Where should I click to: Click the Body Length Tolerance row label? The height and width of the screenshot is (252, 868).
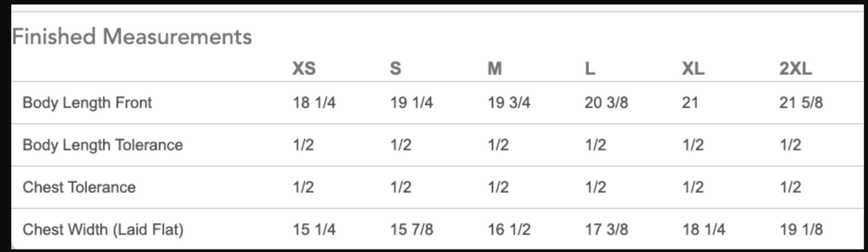pyautogui.click(x=102, y=145)
